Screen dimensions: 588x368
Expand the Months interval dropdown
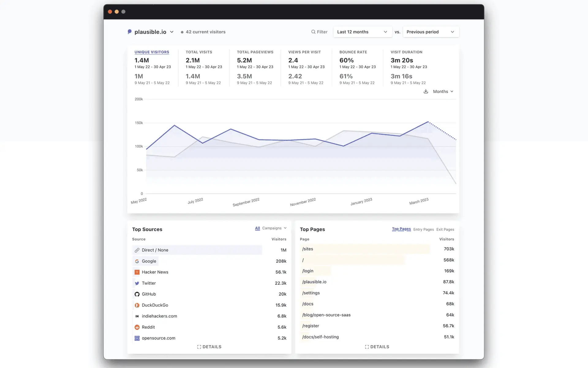tap(443, 91)
